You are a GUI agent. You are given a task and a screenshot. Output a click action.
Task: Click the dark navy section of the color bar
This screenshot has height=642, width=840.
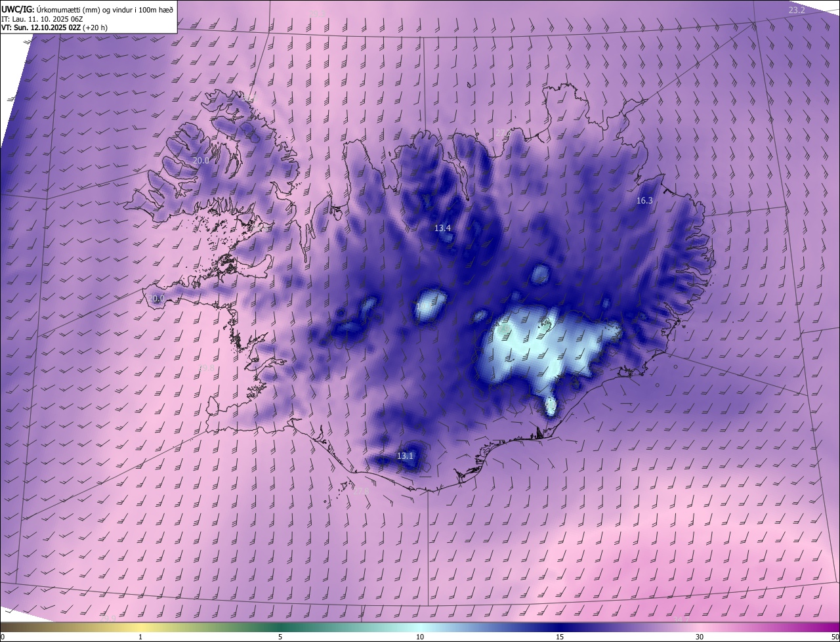coord(560,627)
